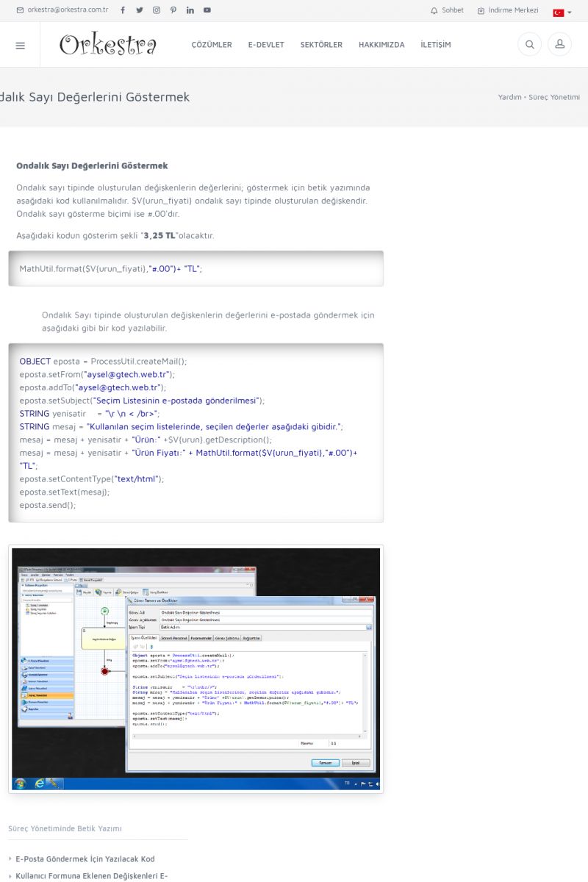Select SEKTÖRLER in navigation
The image size is (588, 882).
321,45
